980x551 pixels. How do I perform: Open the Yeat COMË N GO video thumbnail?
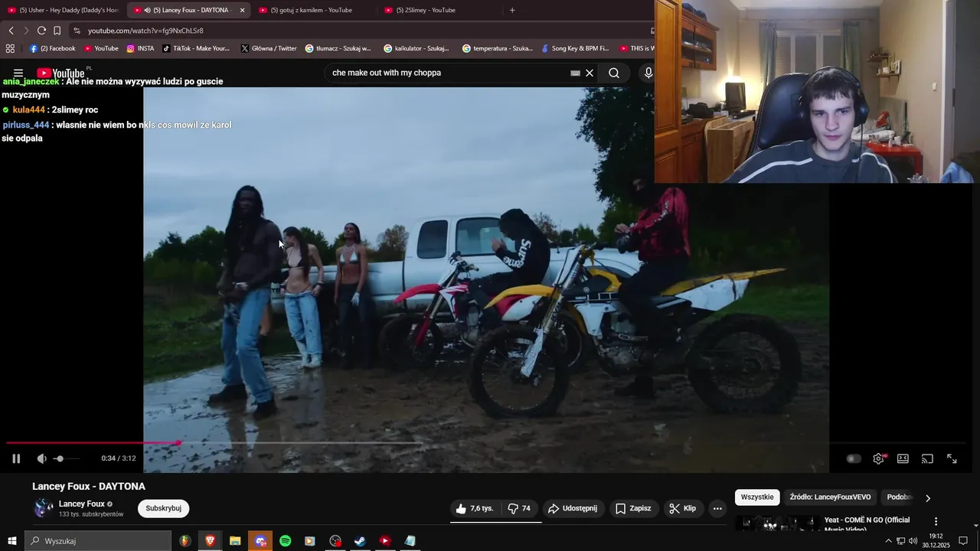[777, 524]
